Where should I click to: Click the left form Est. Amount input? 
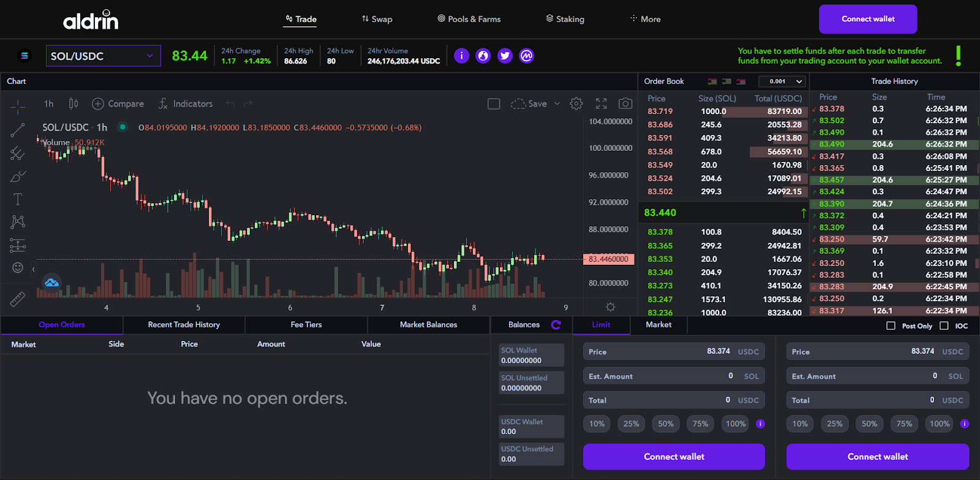tap(674, 376)
